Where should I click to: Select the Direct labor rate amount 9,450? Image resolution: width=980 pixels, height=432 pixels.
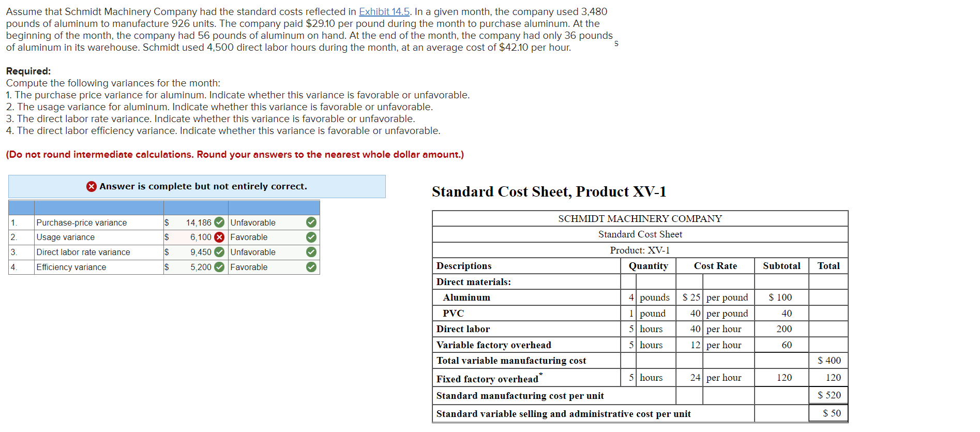click(201, 252)
